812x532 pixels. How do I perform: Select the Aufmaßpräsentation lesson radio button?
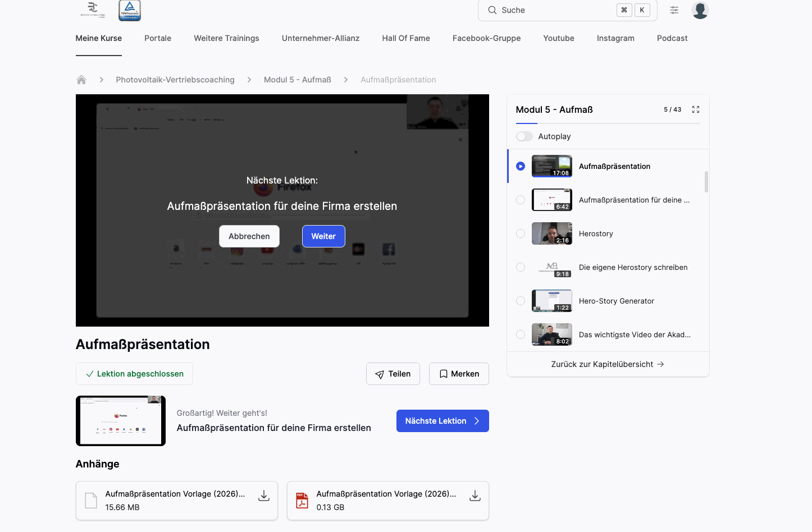pos(521,166)
